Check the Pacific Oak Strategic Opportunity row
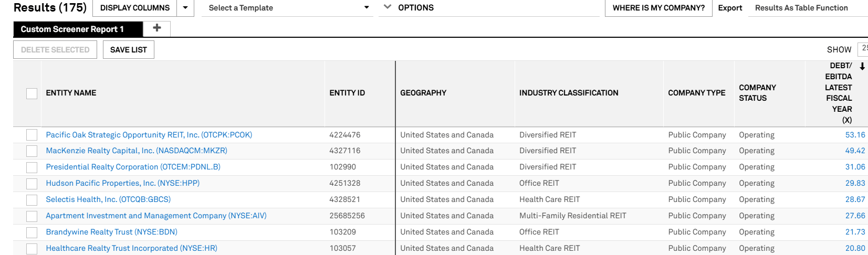 coord(32,135)
